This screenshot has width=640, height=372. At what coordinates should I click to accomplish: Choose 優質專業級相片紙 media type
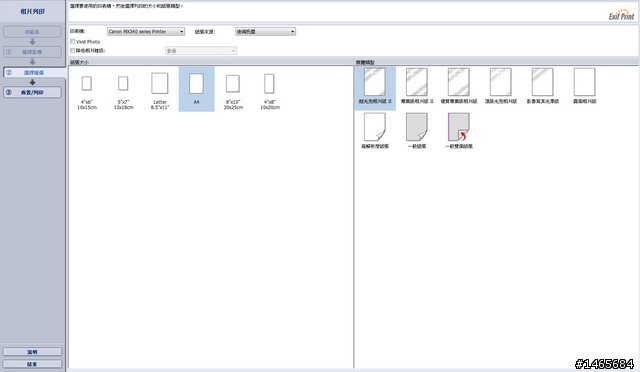coord(459,86)
